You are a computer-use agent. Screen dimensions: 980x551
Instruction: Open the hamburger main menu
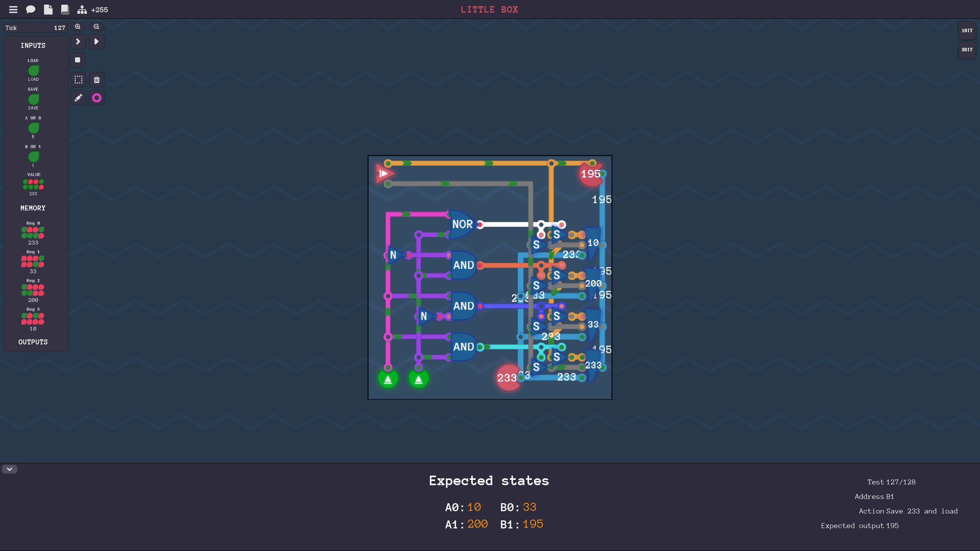point(13,10)
